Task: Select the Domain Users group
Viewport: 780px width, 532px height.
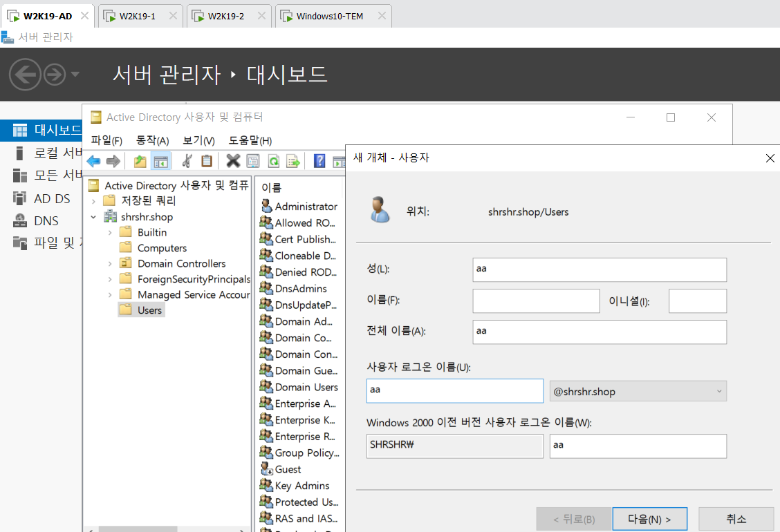Action: point(299,387)
